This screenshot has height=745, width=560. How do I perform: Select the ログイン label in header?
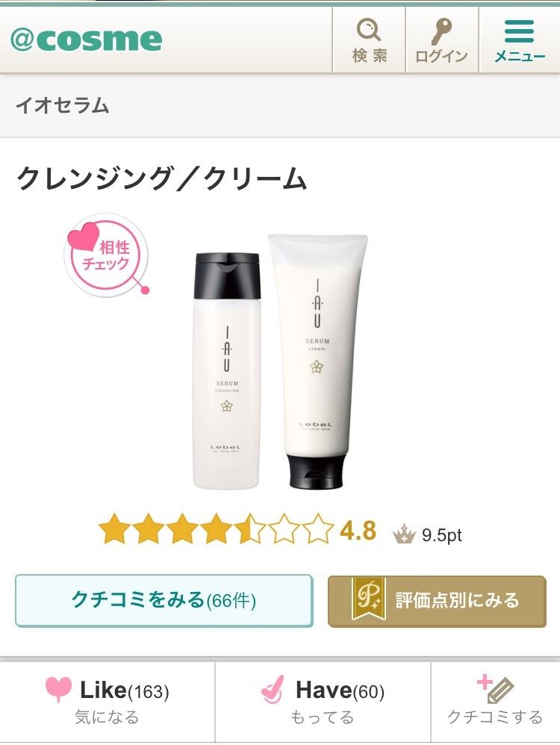coord(441,57)
